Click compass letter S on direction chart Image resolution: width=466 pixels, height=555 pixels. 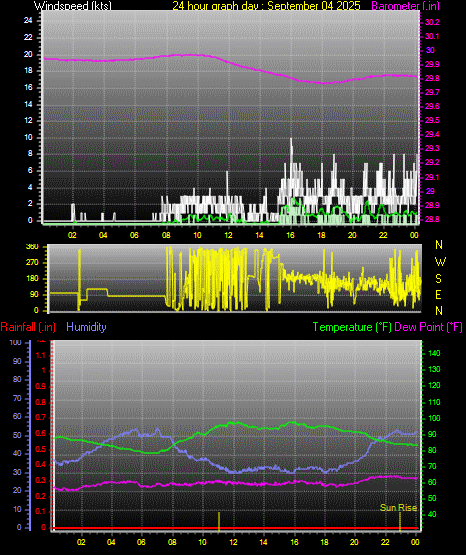[439, 279]
